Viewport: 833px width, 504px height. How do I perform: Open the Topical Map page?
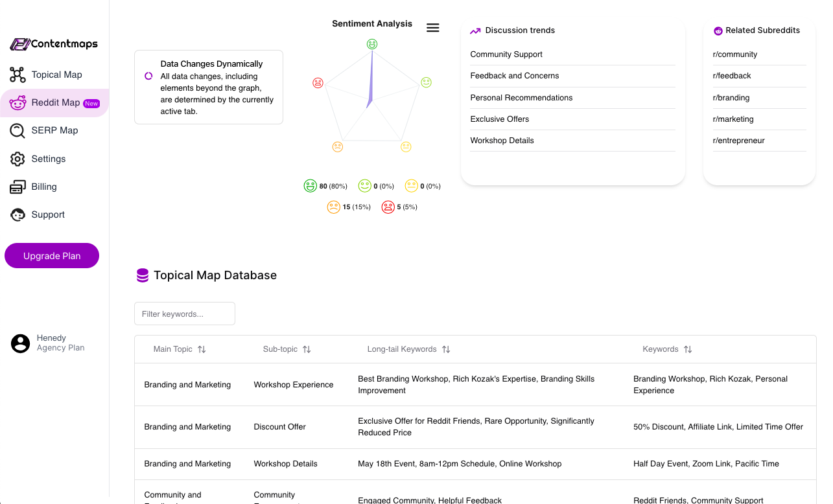click(x=56, y=74)
